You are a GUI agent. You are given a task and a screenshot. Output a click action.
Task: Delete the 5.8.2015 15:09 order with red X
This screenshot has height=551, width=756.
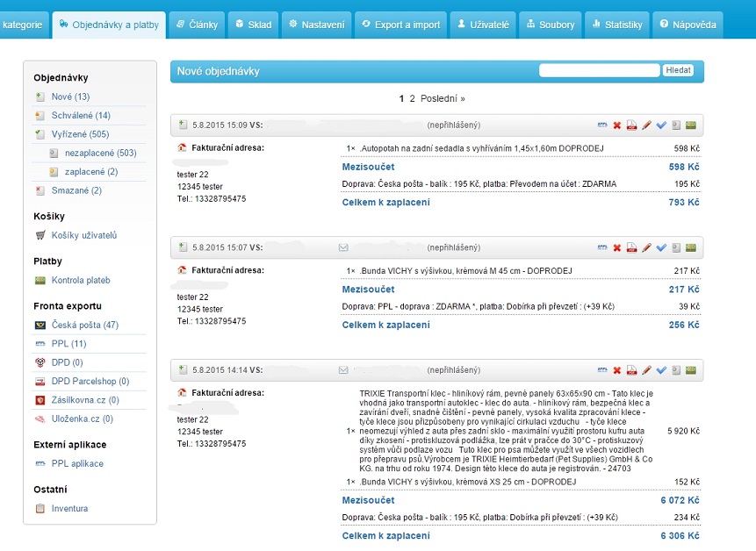pyautogui.click(x=617, y=125)
